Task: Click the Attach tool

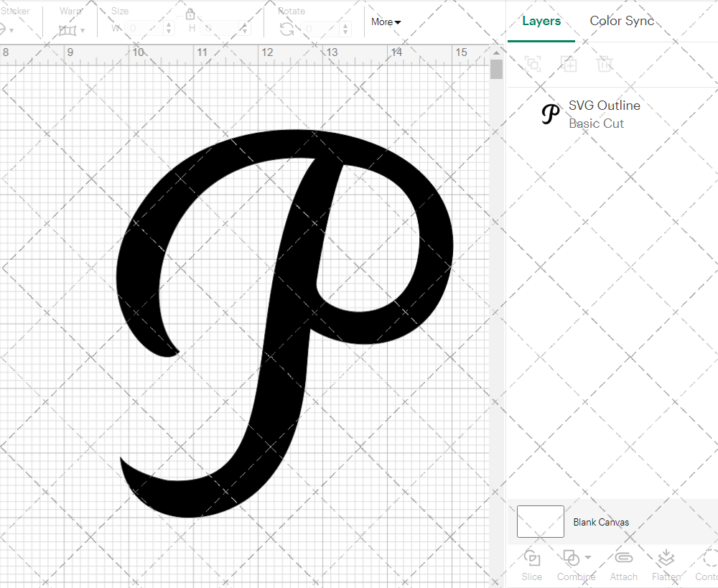Action: click(624, 566)
